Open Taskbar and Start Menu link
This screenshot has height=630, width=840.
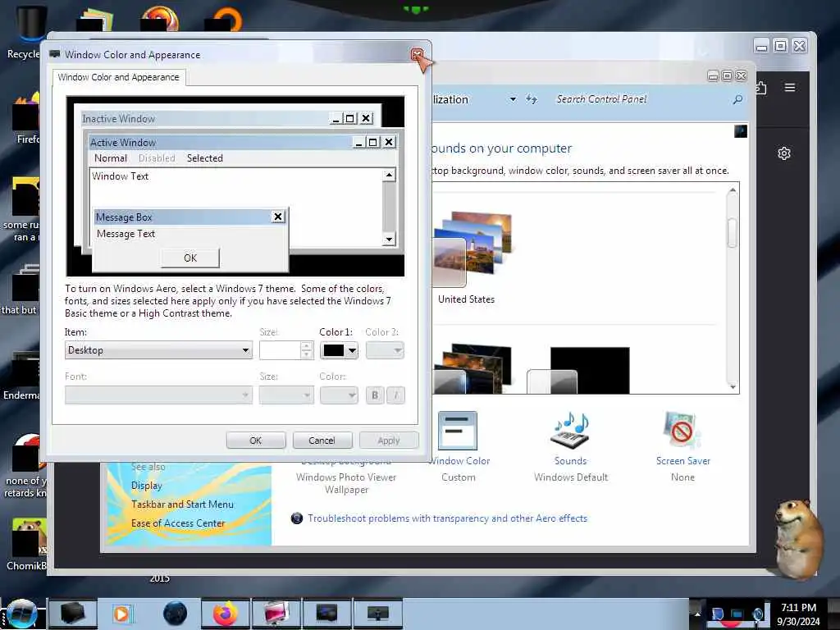coord(182,504)
